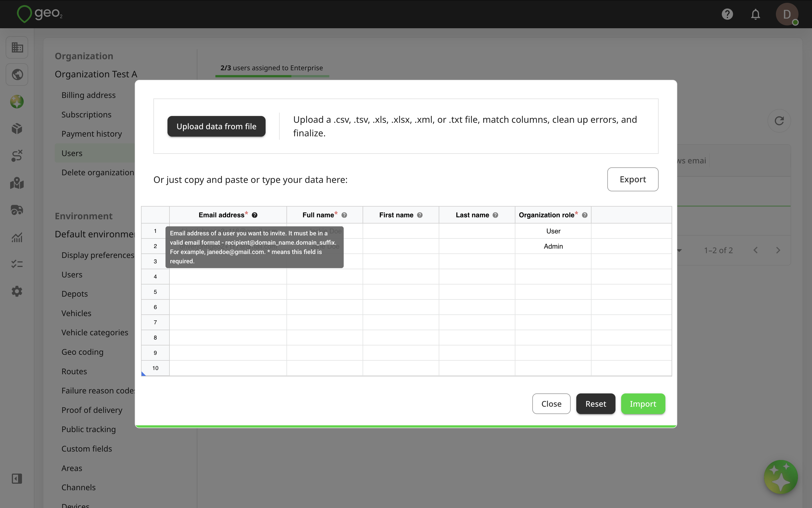Click the empty email cell in row 4
This screenshot has height=508, width=812.
228,277
